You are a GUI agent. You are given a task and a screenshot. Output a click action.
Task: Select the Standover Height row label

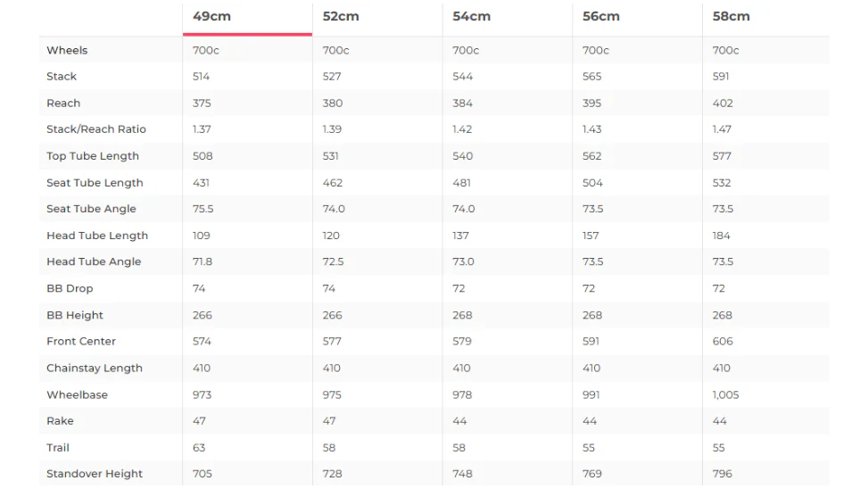pos(95,474)
